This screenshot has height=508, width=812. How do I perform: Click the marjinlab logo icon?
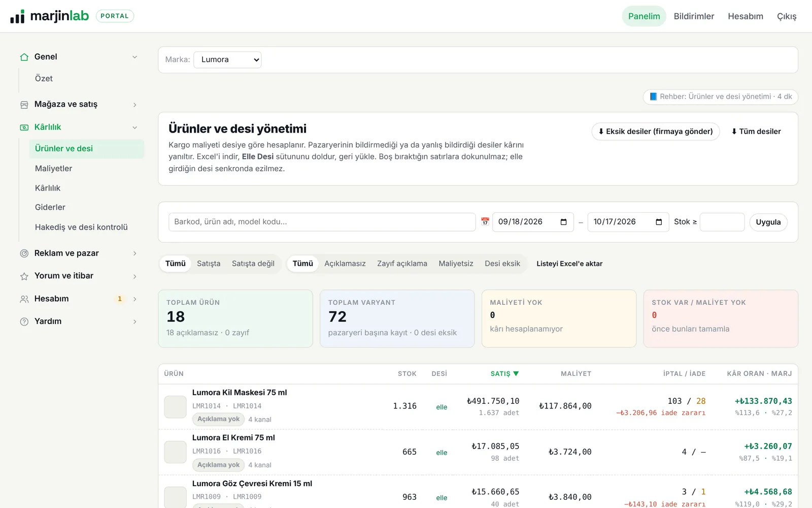click(17, 16)
